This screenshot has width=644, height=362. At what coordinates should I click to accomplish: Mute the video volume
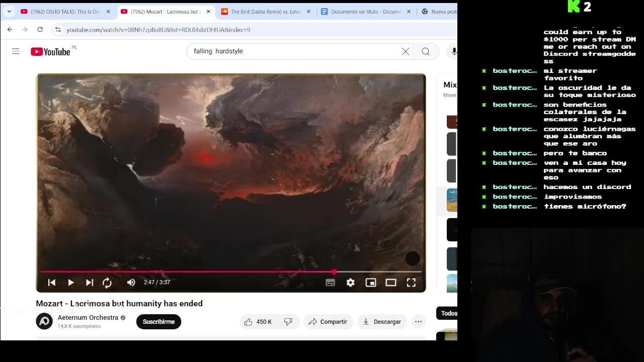pyautogui.click(x=131, y=283)
